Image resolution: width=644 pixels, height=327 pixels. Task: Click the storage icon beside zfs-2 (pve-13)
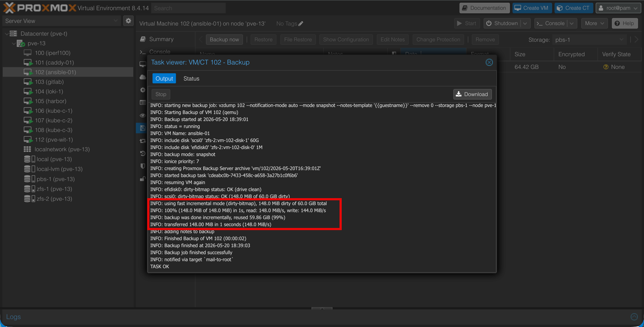pos(29,199)
